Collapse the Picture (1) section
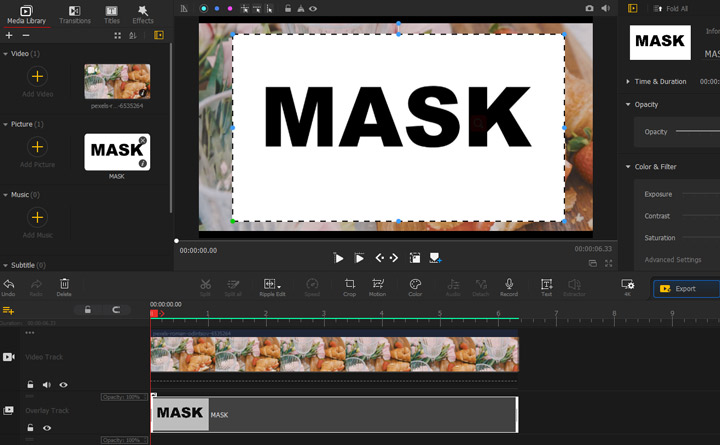 pyautogui.click(x=6, y=124)
